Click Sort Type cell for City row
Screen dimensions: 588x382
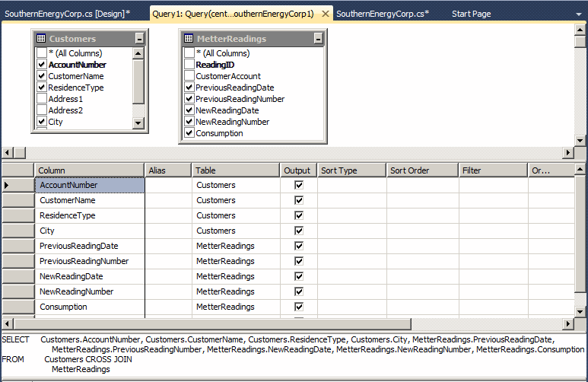(x=352, y=231)
